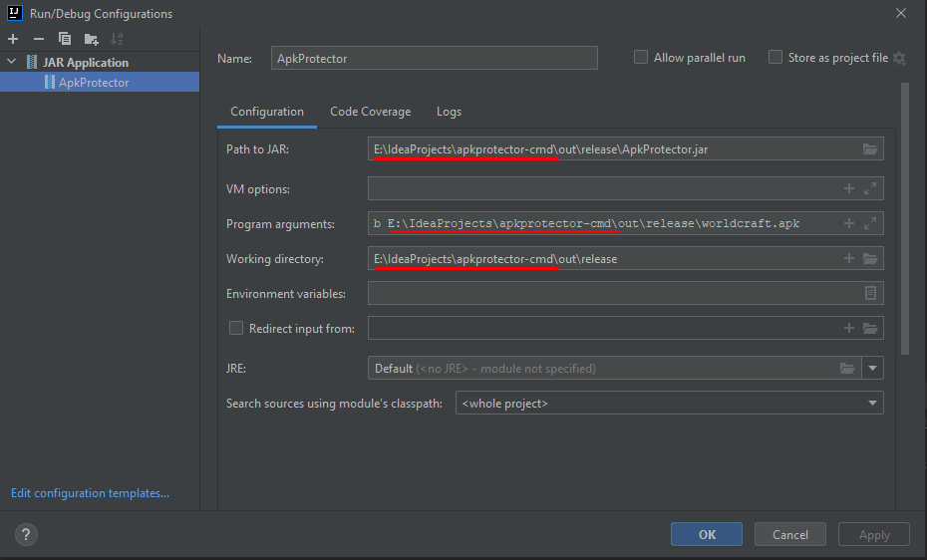Screen dimensions: 927x560
Task: Insert macro into Working directory
Action: (x=849, y=258)
